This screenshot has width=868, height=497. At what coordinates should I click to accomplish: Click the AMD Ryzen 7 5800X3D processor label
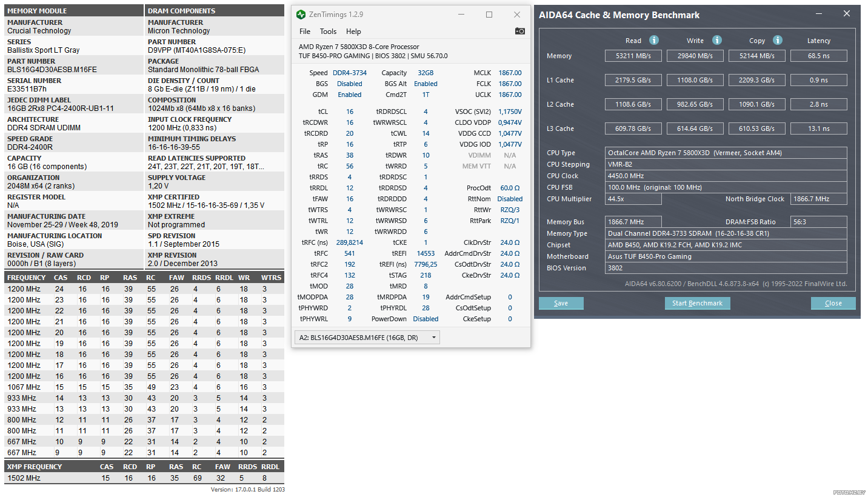tap(359, 47)
